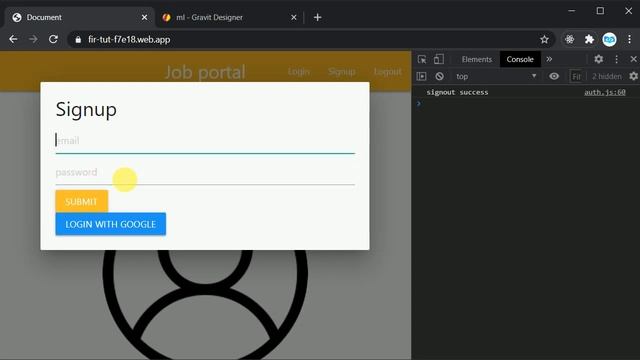
Task: Open auth.js:60 source link
Action: 604,92
